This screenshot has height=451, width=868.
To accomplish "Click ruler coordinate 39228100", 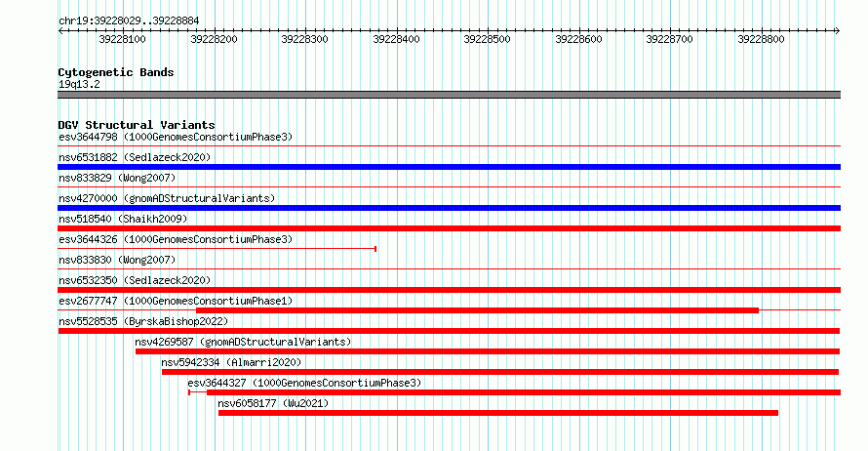I will point(122,39).
